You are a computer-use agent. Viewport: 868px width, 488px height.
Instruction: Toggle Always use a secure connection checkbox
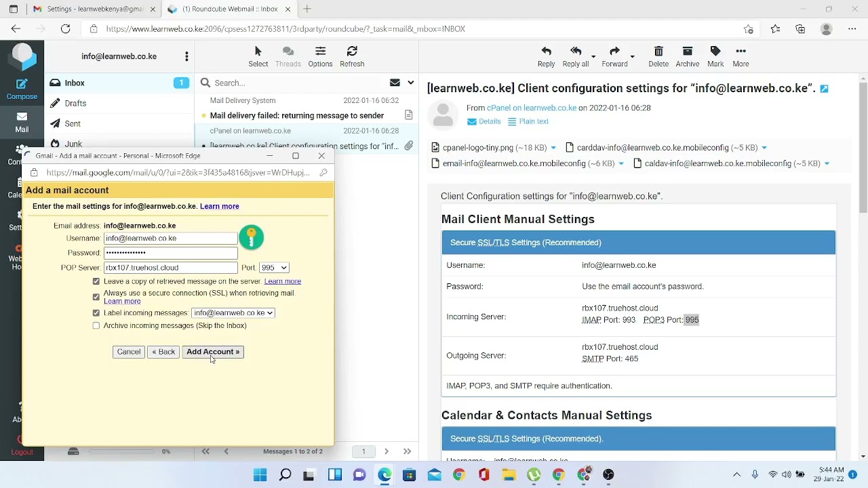(x=96, y=297)
